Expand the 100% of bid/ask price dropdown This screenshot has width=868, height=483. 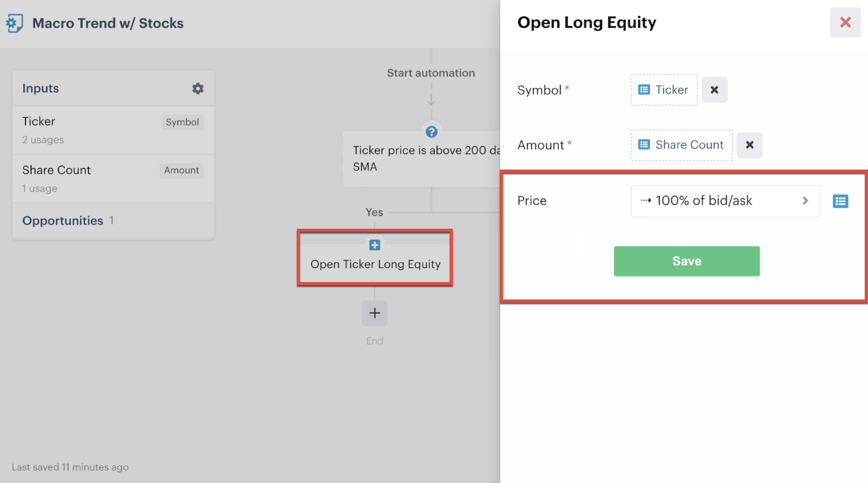point(725,201)
